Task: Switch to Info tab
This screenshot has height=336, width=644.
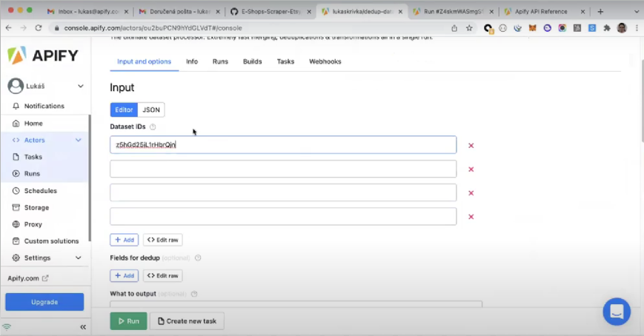Action: click(x=192, y=61)
